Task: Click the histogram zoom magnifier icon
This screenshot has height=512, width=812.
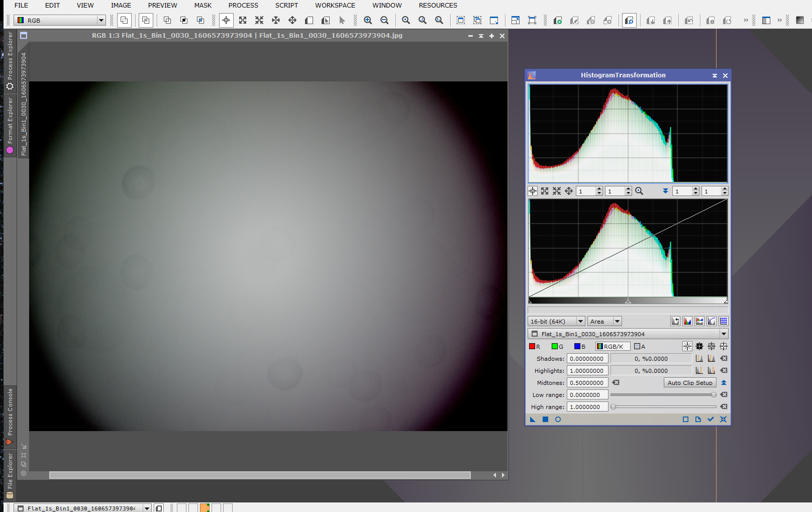Action: point(639,191)
